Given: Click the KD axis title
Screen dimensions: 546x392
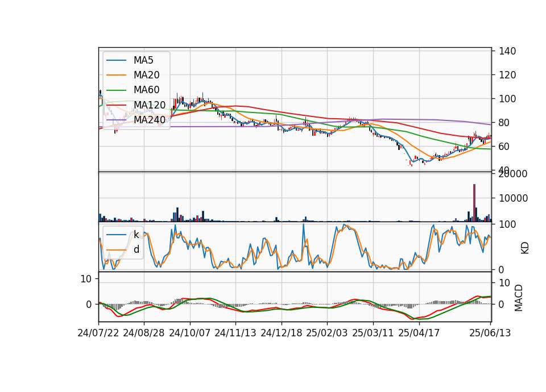Looking at the screenshot, I should click(x=525, y=248).
